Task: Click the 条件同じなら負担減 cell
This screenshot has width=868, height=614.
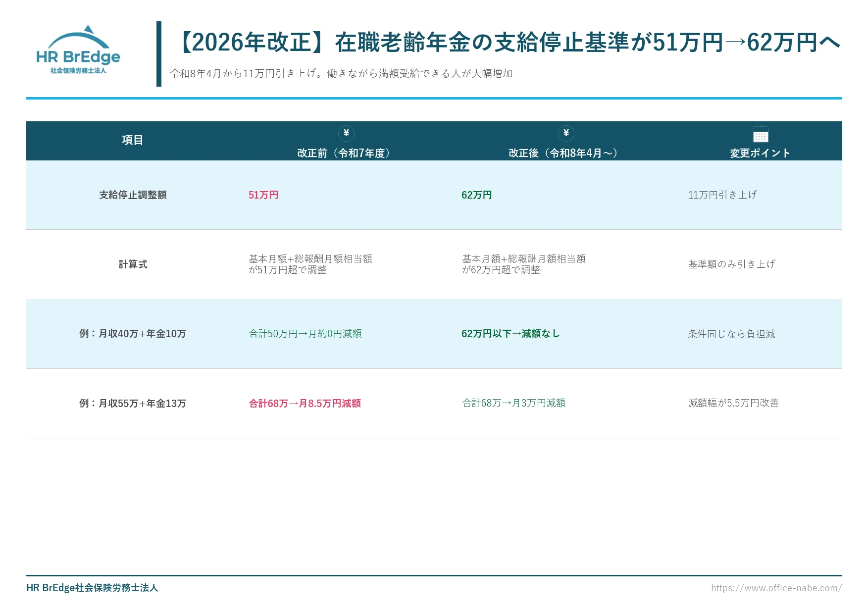Action: (x=731, y=334)
